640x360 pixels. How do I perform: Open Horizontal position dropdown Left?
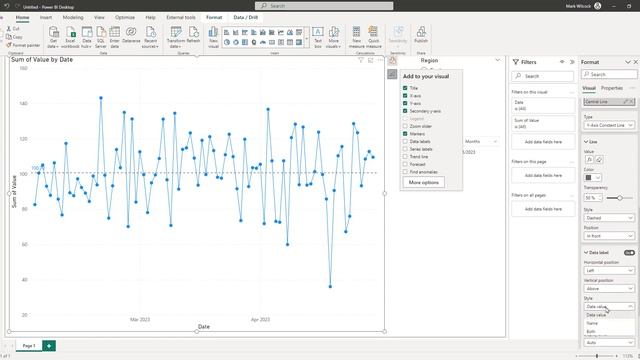609,271
